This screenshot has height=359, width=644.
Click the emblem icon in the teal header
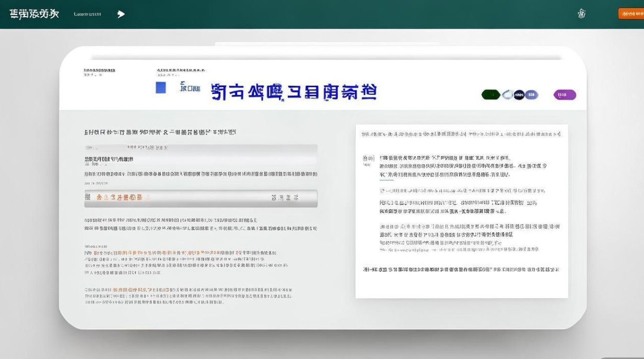pyautogui.click(x=582, y=13)
